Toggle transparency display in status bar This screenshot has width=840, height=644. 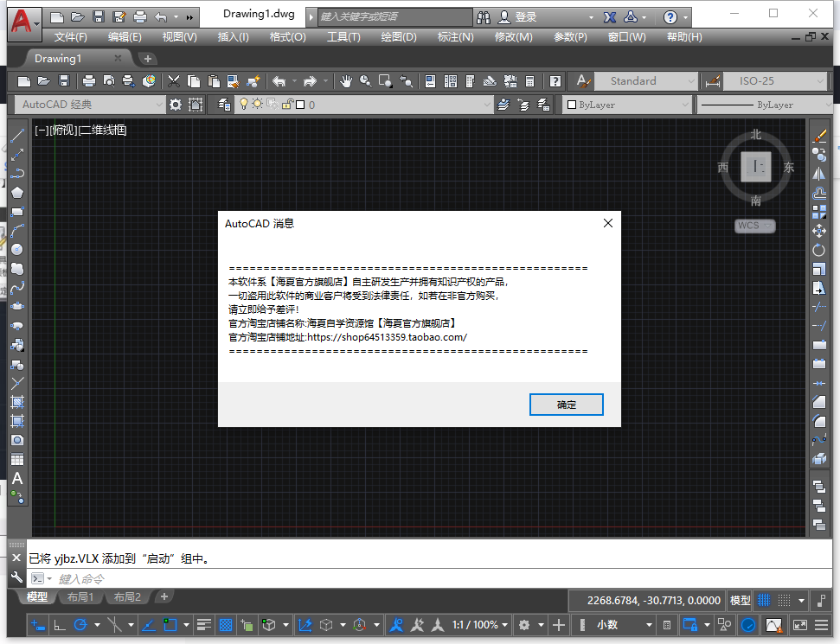click(x=226, y=625)
